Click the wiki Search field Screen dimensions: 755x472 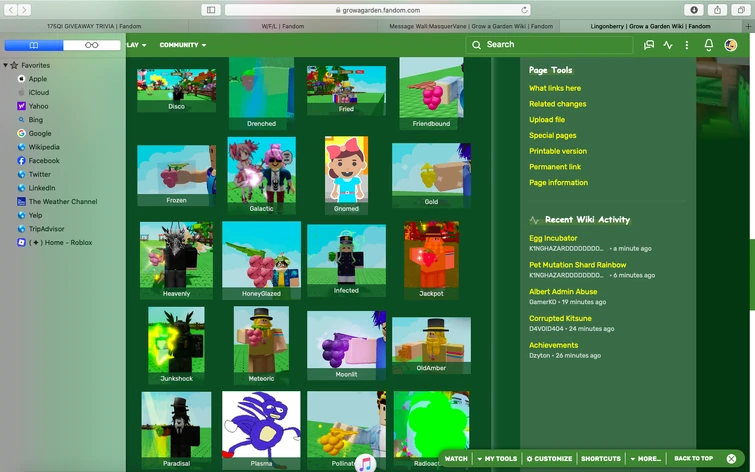click(549, 45)
